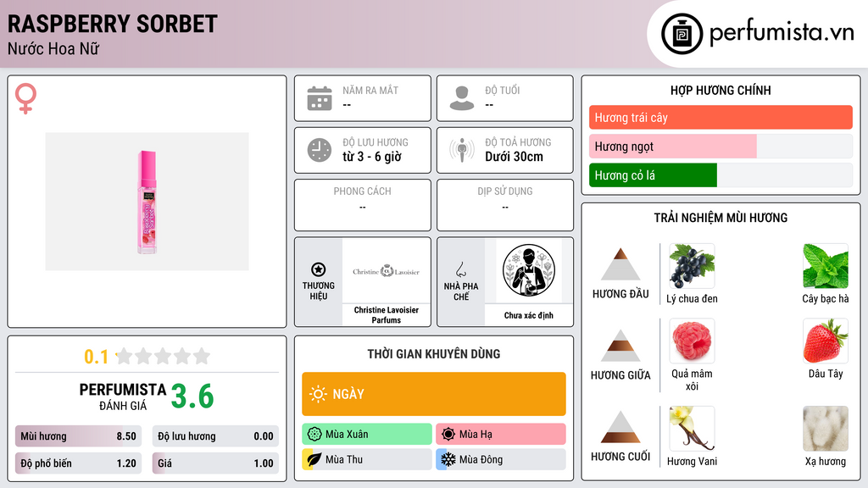This screenshot has height=488, width=868.
Task: Open the Christine Lavoisier brand logo
Action: (387, 271)
